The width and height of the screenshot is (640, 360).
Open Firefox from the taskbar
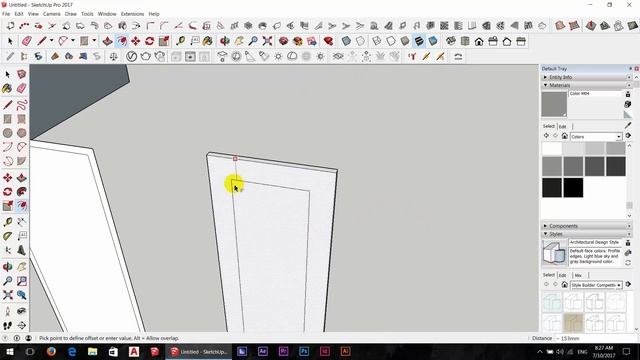pos(51,351)
